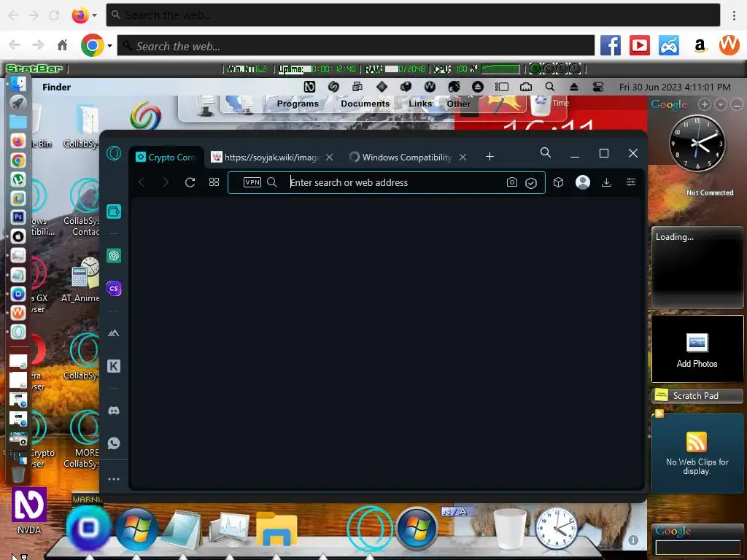Launch Firefox from the left vertical dock
747x560 pixels.
18,141
